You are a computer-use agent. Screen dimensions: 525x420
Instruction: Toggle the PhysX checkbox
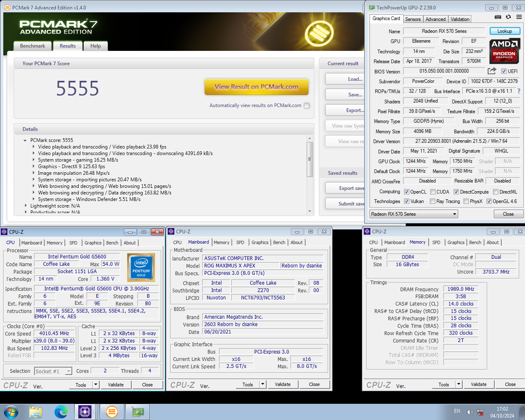click(466, 201)
